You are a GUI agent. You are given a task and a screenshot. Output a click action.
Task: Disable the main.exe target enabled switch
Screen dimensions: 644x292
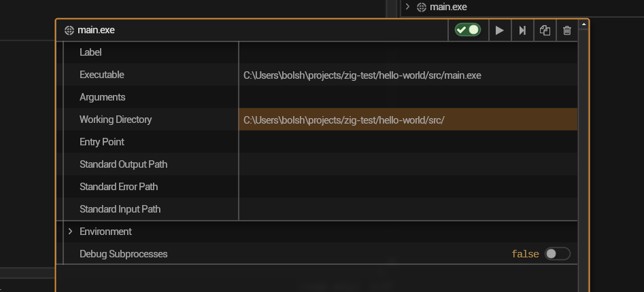click(468, 30)
